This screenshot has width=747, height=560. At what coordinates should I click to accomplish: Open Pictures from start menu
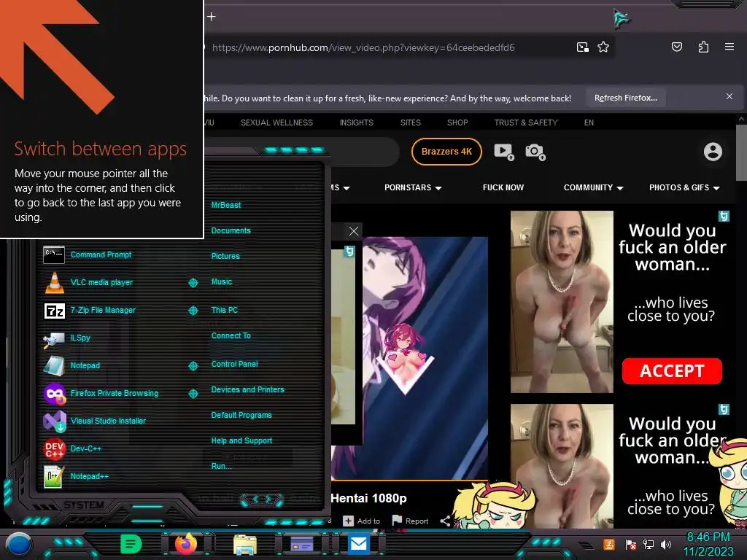tap(225, 256)
